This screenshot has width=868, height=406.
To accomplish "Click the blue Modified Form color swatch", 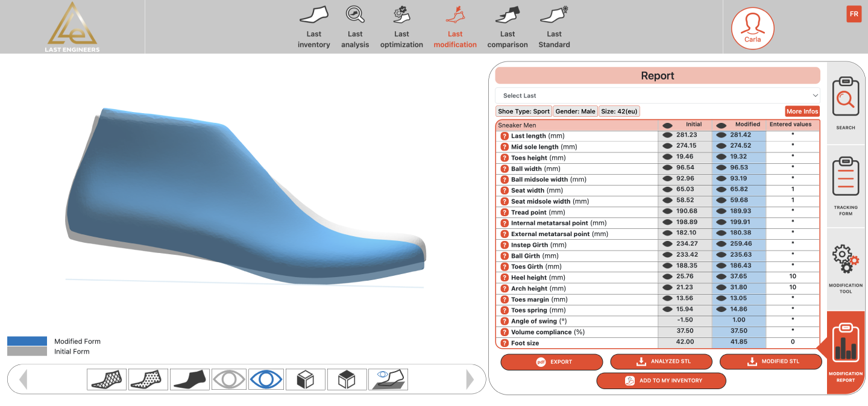I will coord(27,341).
